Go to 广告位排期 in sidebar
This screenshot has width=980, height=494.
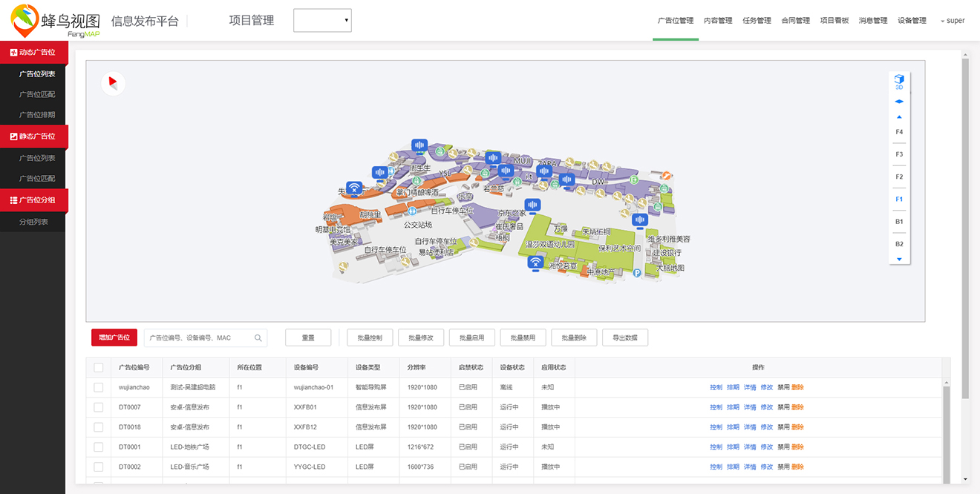(37, 115)
